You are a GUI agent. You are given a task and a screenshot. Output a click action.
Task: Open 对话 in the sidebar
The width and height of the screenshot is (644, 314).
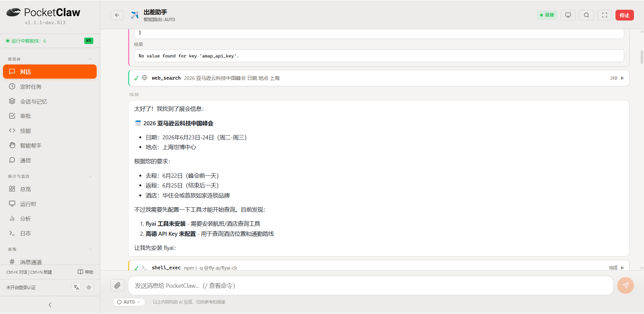point(50,72)
